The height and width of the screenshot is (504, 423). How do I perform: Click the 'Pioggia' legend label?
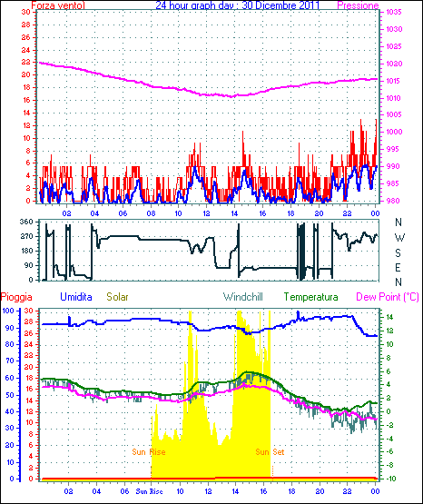pyautogui.click(x=16, y=297)
